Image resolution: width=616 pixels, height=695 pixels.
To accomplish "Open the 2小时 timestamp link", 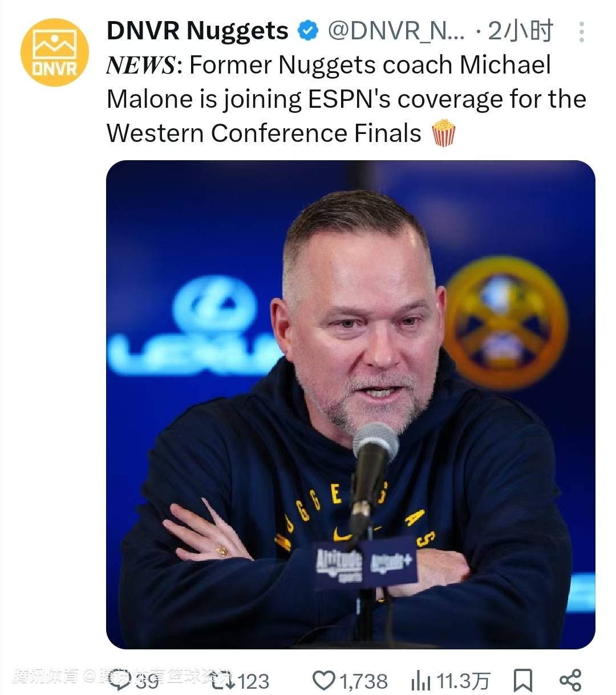I will 520,31.
